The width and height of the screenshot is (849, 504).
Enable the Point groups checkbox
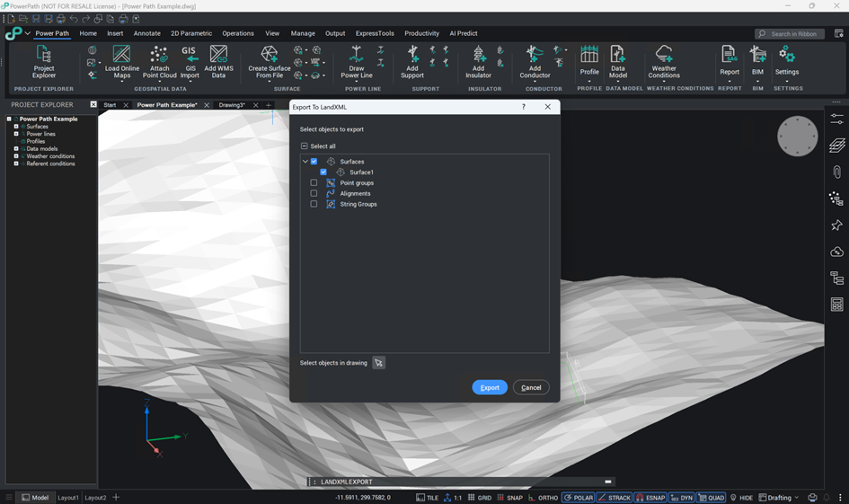314,183
